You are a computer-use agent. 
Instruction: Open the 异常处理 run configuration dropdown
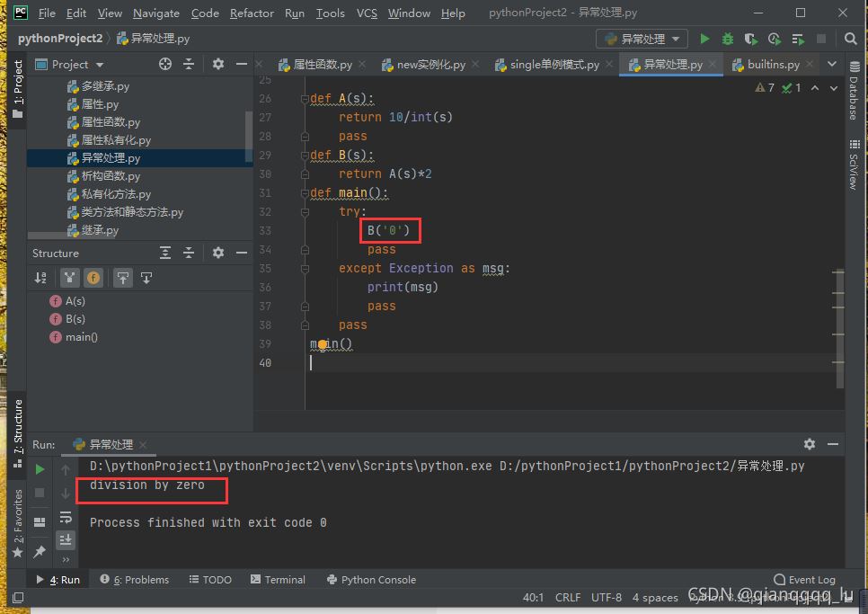pos(642,39)
